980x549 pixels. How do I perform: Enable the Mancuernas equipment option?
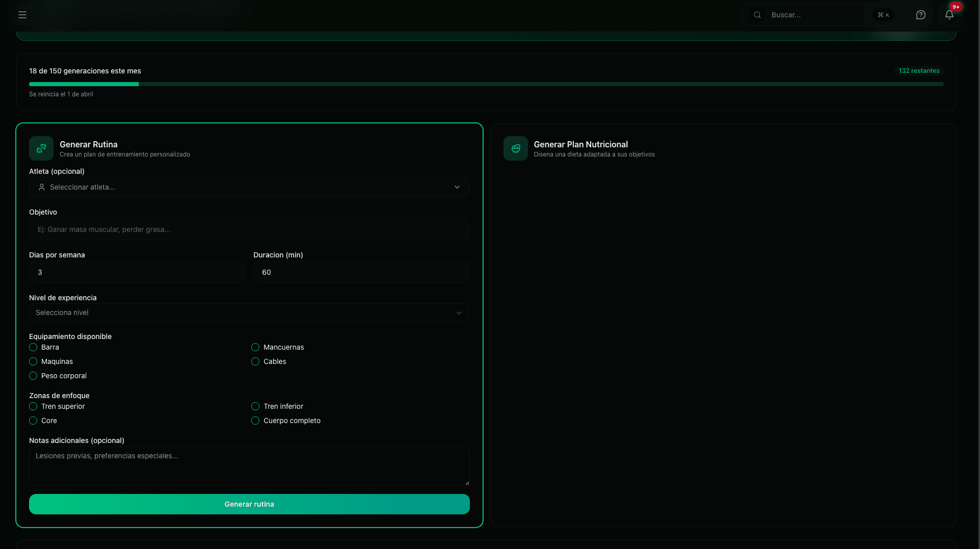pyautogui.click(x=255, y=347)
